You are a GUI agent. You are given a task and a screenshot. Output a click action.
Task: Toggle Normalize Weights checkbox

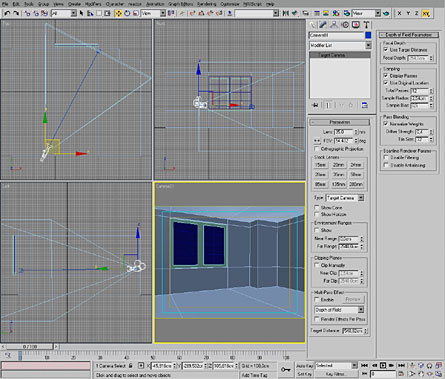click(386, 124)
